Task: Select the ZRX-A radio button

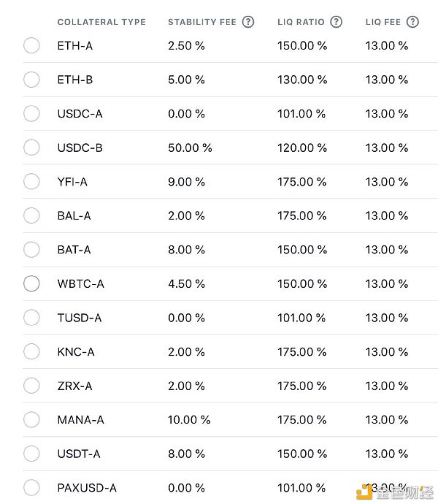Action: pos(31,386)
